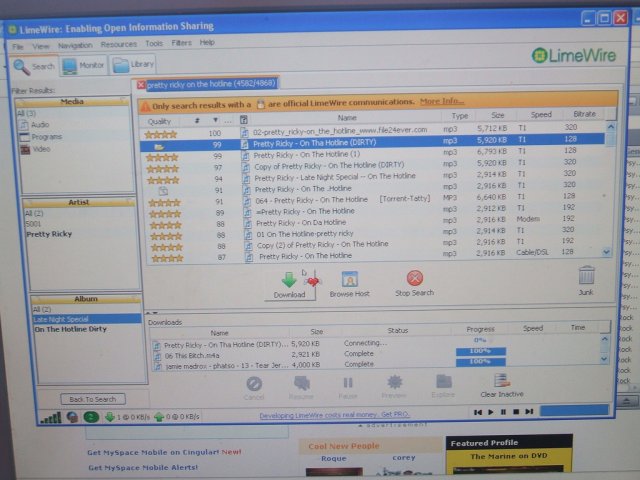The width and height of the screenshot is (640, 480).
Task: Click the Clear Inactive icon
Action: pyautogui.click(x=502, y=382)
